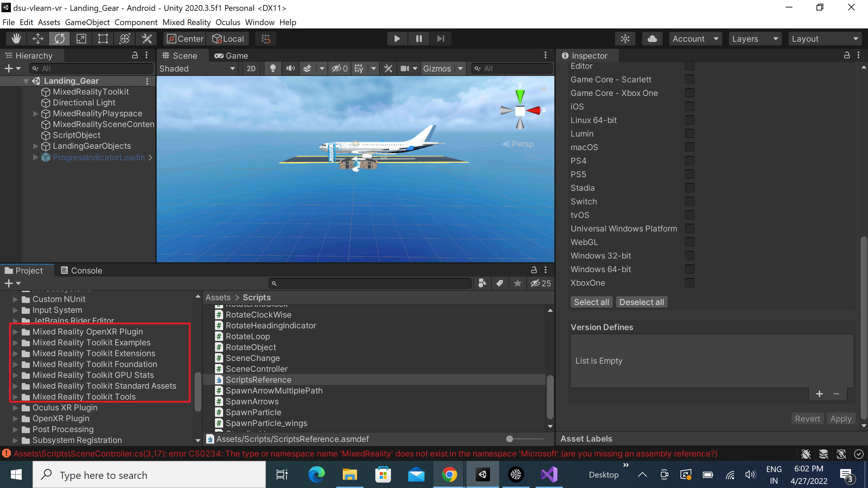Select the Transform tool
The width and height of the screenshot is (868, 488).
click(124, 39)
